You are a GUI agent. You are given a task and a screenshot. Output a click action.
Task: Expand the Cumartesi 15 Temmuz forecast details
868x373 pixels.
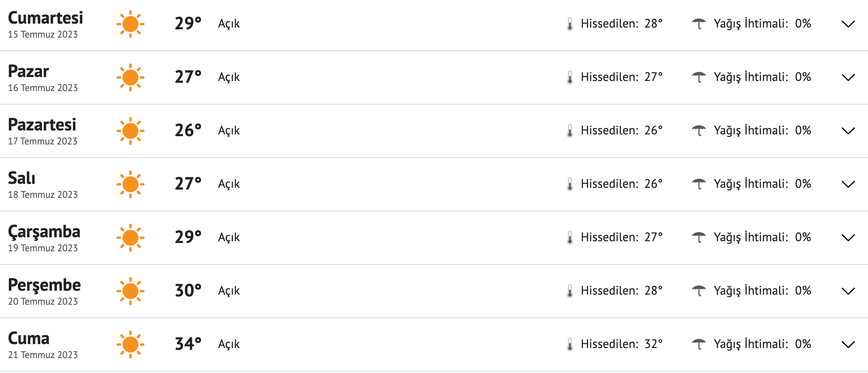[848, 24]
